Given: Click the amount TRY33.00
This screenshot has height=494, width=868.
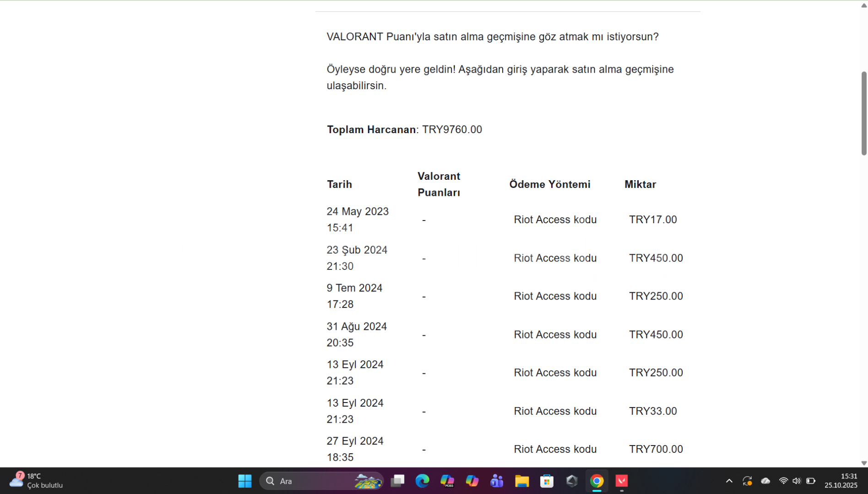Looking at the screenshot, I should coord(653,411).
